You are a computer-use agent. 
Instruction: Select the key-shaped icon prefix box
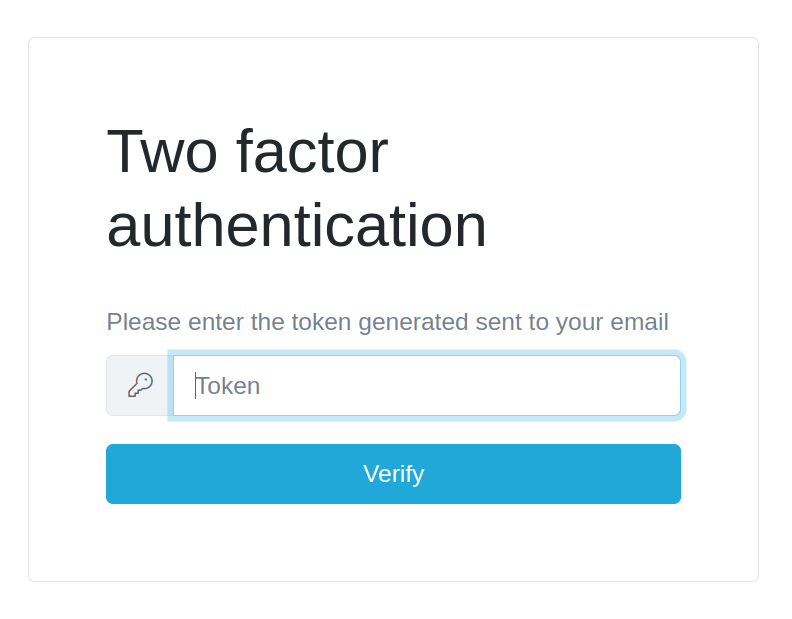(x=140, y=385)
